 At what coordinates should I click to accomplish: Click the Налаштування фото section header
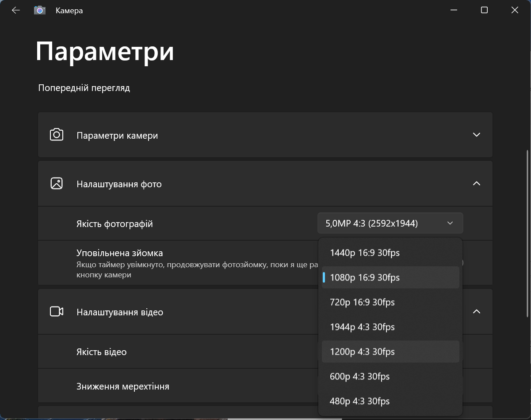pyautogui.click(x=265, y=183)
